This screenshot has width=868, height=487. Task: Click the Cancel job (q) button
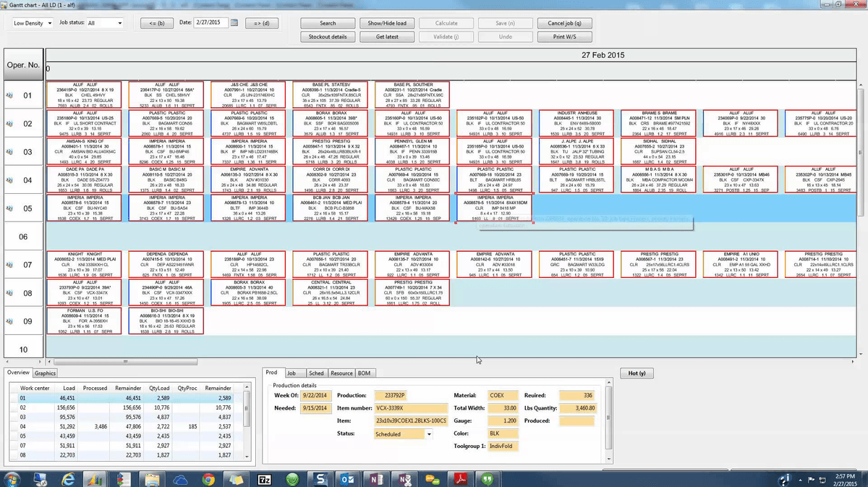(565, 22)
